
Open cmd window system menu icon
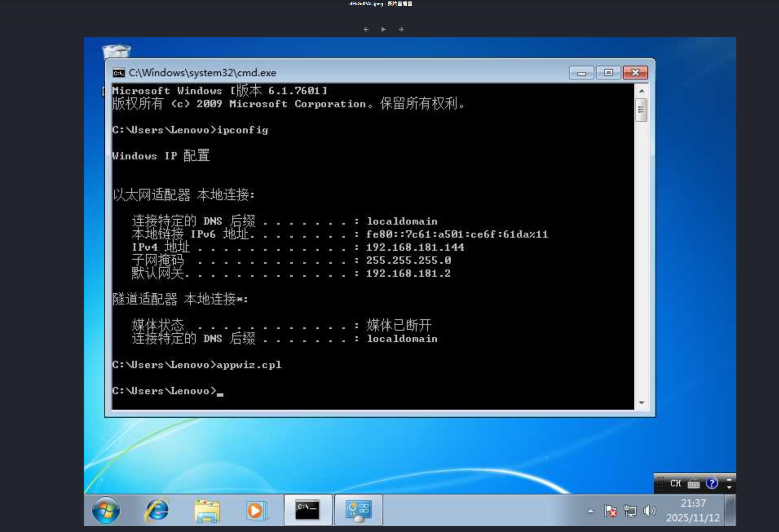tap(119, 73)
